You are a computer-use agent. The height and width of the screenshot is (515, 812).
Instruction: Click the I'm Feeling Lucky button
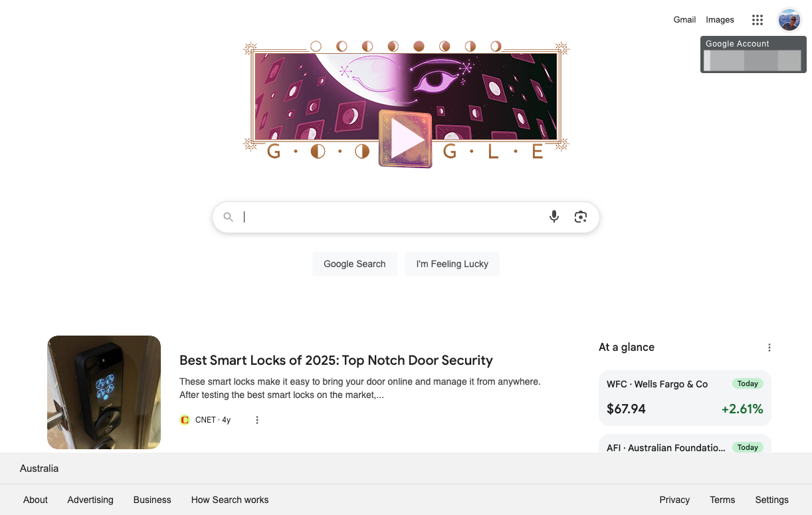[x=452, y=264]
